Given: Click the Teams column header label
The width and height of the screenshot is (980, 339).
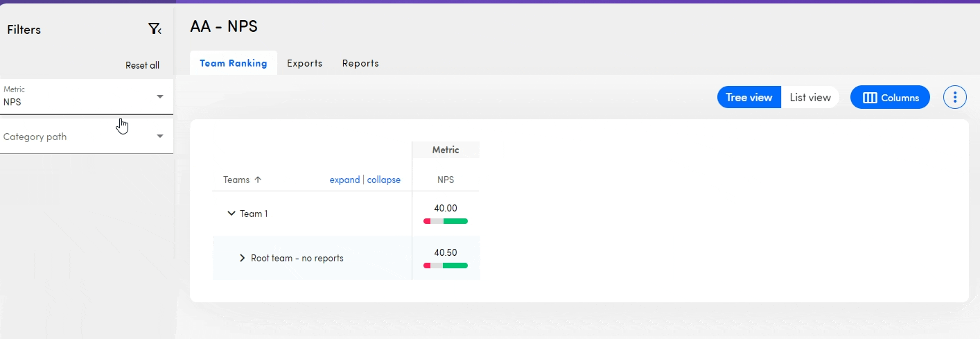Looking at the screenshot, I should point(236,180).
